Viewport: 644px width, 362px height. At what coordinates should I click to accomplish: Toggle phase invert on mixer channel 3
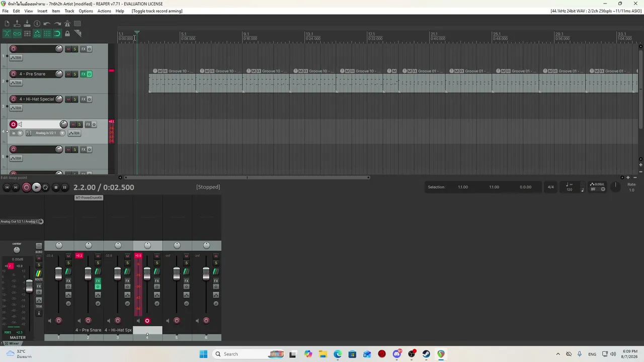click(127, 303)
